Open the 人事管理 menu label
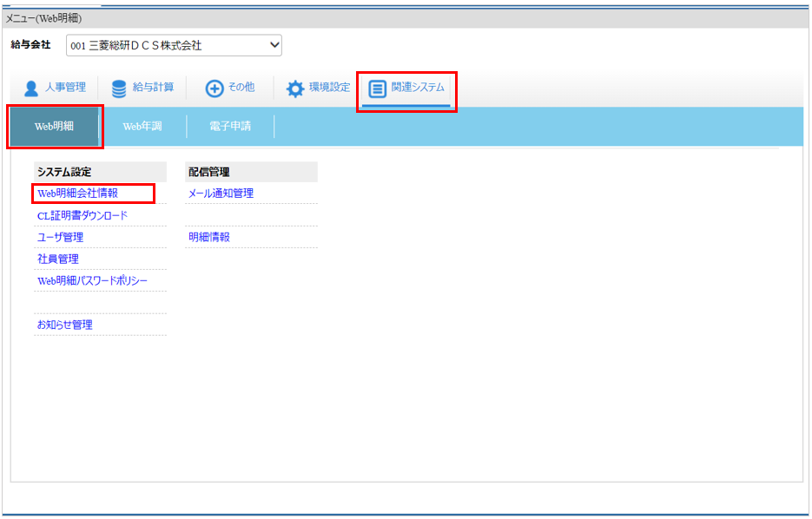812x519 pixels. coord(65,88)
